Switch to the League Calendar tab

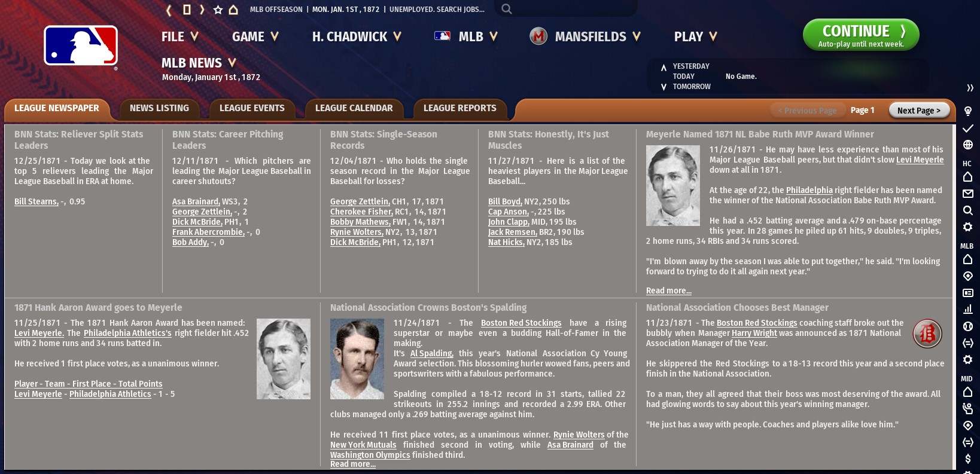pos(354,108)
